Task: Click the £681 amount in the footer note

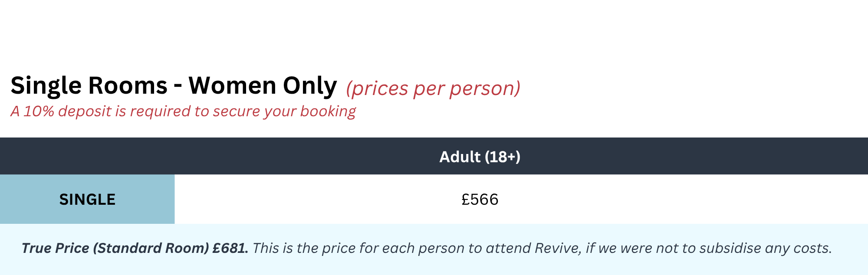Action: 230,248
